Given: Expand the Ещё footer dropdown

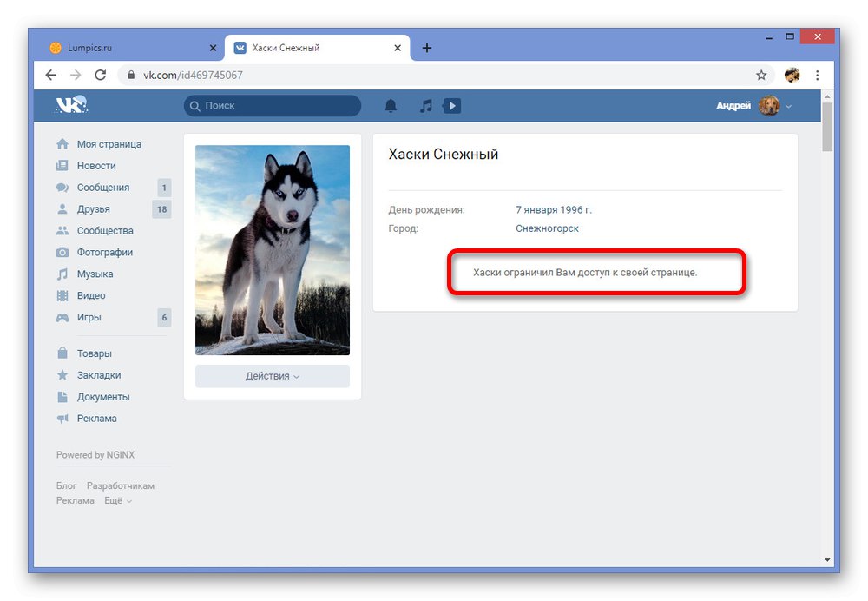Looking at the screenshot, I should tap(118, 500).
